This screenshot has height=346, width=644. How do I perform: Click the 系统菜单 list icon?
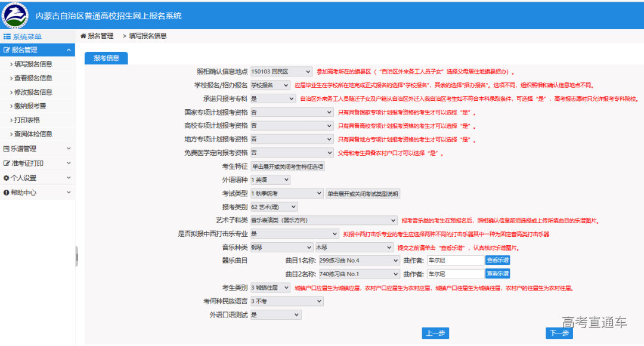pos(6,36)
